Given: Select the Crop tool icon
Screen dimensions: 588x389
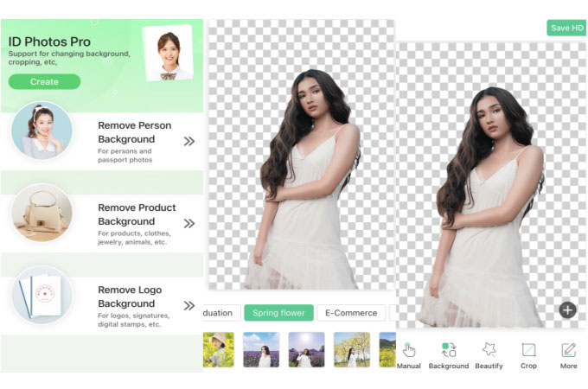Looking at the screenshot, I should [528, 350].
